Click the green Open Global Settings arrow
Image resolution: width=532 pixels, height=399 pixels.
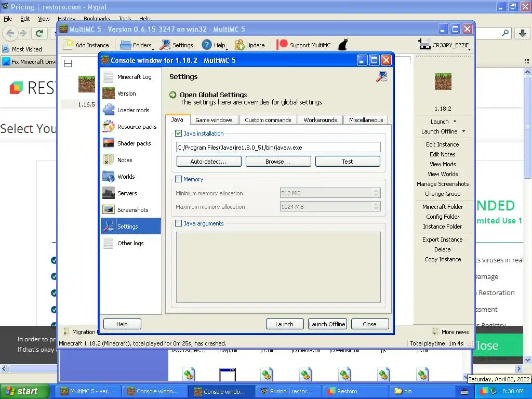[x=172, y=95]
